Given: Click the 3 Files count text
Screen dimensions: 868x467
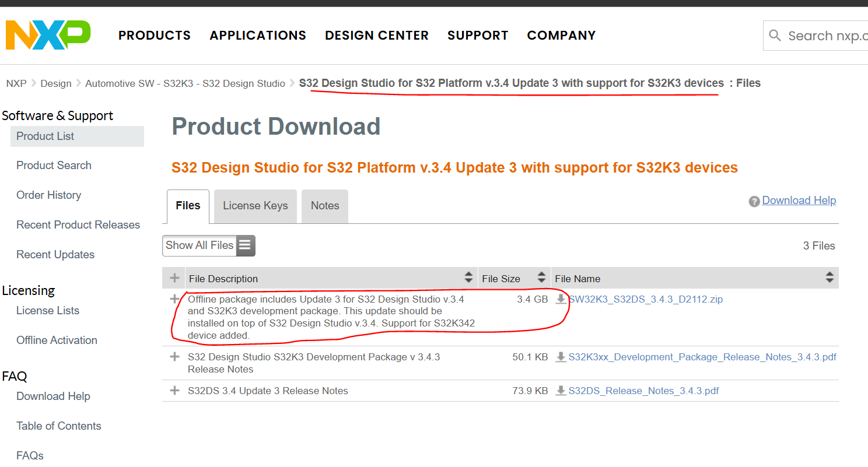Looking at the screenshot, I should (x=819, y=246).
